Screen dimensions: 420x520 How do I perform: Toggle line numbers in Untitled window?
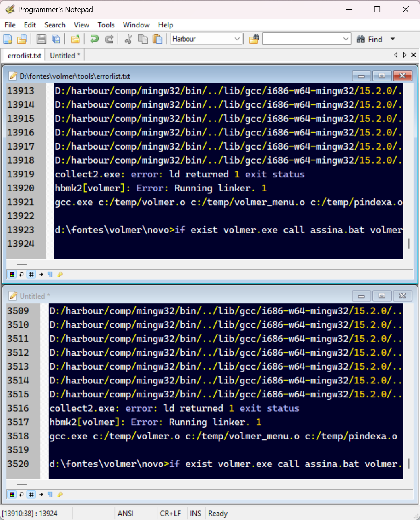tap(31, 495)
